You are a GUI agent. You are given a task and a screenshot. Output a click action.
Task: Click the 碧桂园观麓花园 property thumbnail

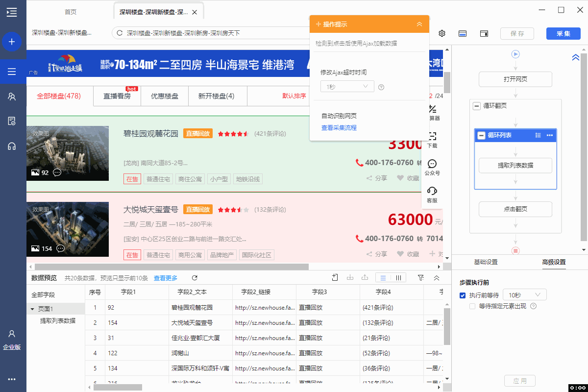click(68, 153)
